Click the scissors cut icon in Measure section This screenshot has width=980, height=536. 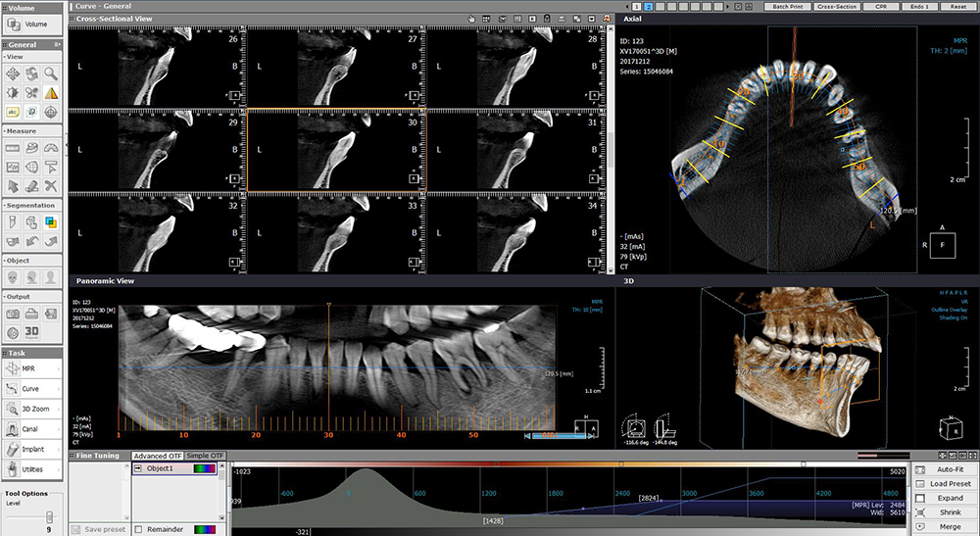click(x=50, y=186)
